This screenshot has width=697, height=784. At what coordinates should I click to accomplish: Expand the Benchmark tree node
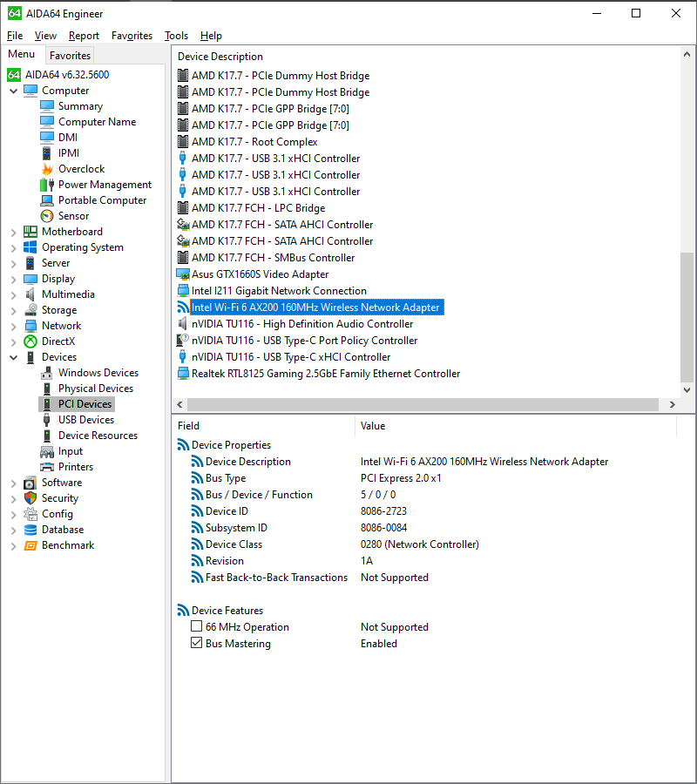(13, 546)
